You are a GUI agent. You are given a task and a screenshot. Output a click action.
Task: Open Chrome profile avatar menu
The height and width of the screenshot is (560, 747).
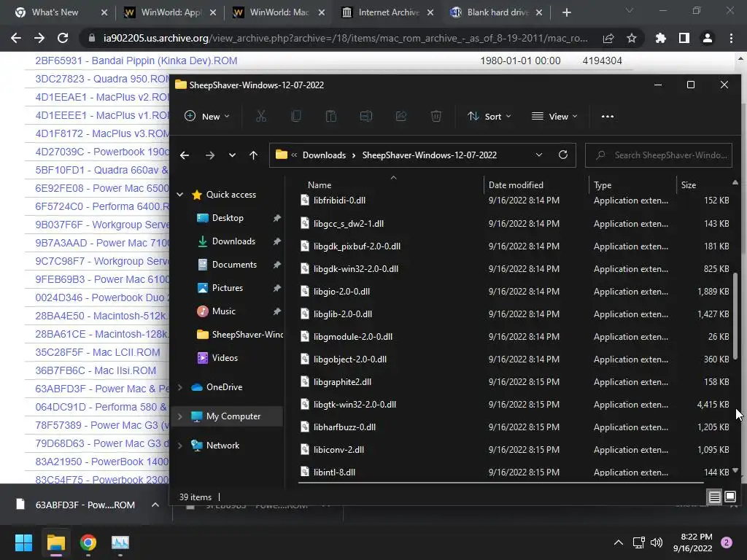click(x=708, y=38)
